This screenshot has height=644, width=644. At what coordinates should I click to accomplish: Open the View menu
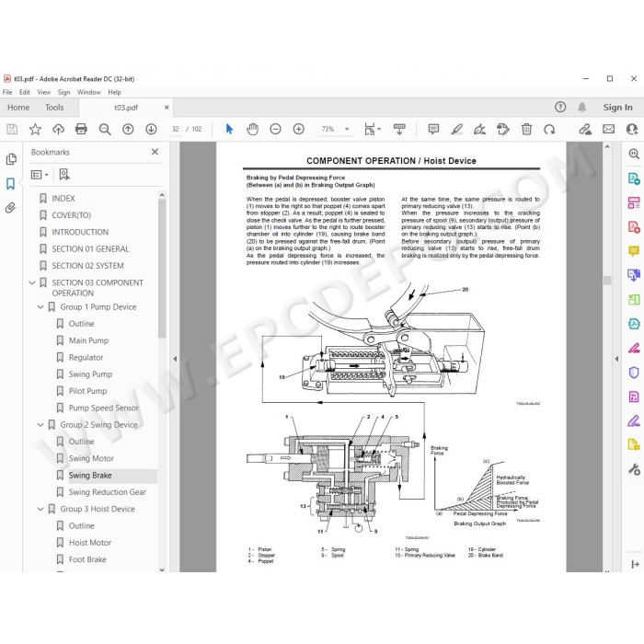coord(43,92)
